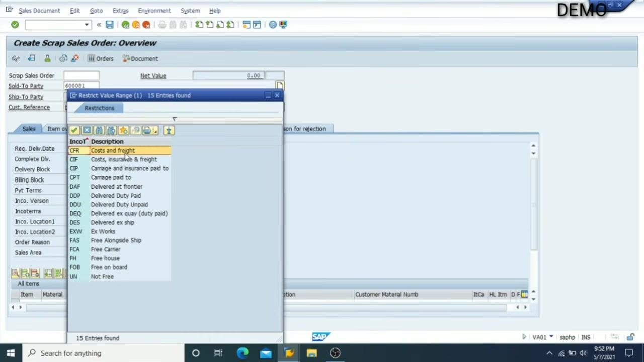This screenshot has height=362, width=644.
Task: Open the Extras menu
Action: pyautogui.click(x=120, y=10)
